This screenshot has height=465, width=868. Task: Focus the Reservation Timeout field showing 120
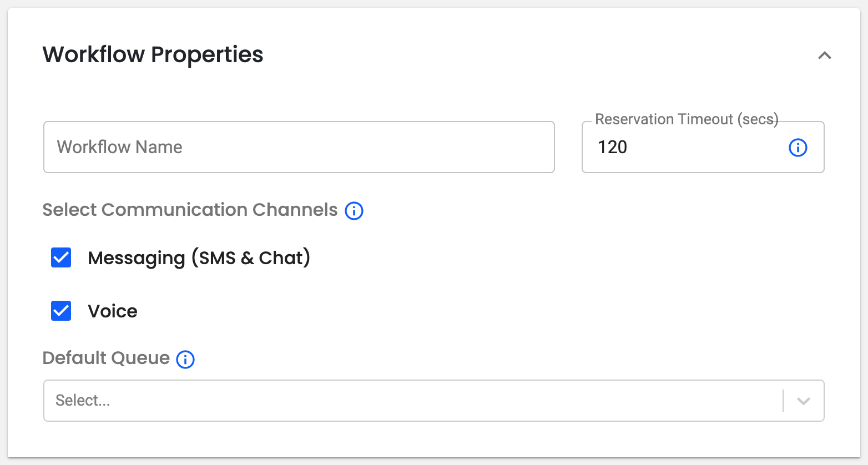(703, 147)
